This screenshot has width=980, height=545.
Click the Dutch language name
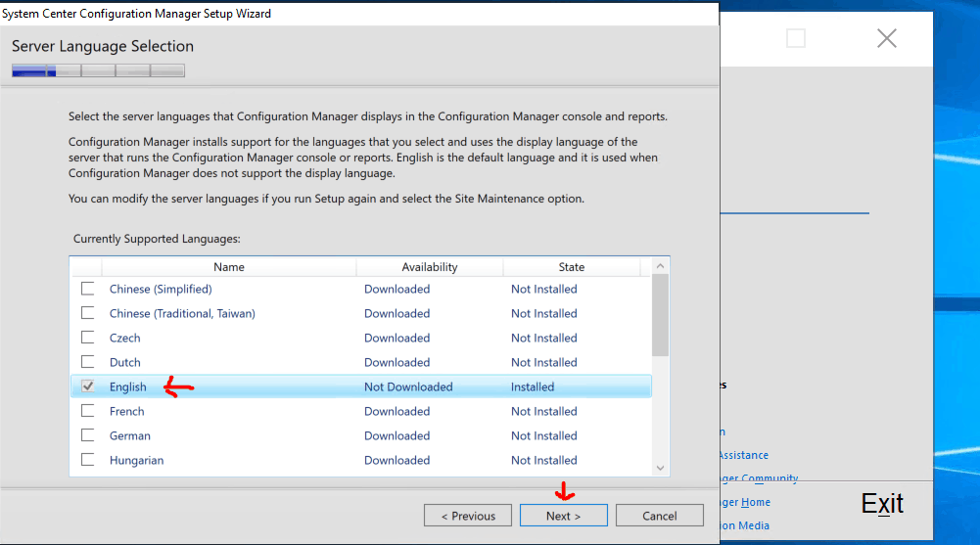pyautogui.click(x=124, y=362)
